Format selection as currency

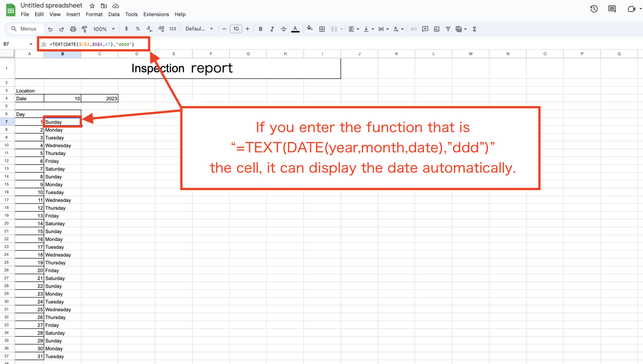(x=126, y=29)
